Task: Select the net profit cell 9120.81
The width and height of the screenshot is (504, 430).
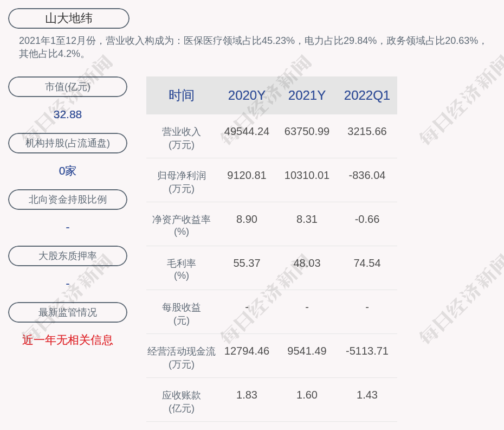Action: point(247,175)
